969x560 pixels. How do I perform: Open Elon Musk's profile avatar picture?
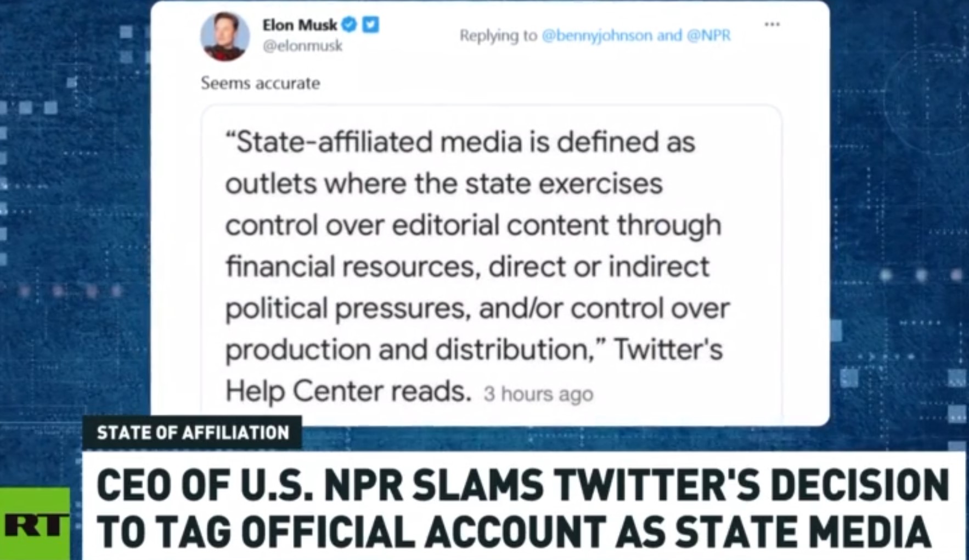pyautogui.click(x=225, y=36)
